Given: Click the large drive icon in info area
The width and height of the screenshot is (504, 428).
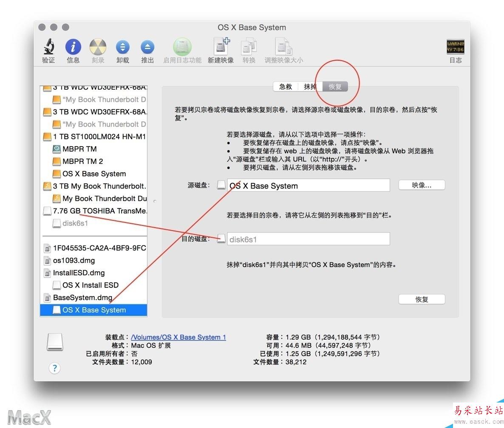Looking at the screenshot, I should pos(55,342).
